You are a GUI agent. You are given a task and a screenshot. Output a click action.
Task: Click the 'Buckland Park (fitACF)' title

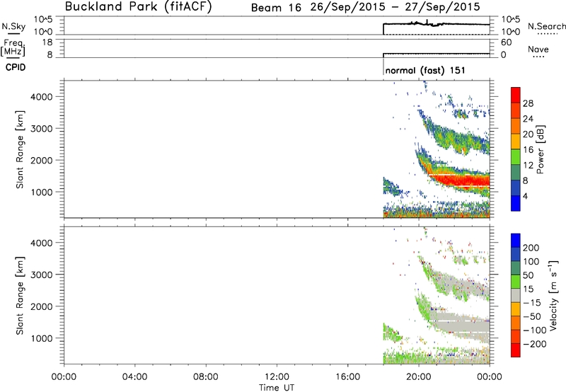point(138,6)
